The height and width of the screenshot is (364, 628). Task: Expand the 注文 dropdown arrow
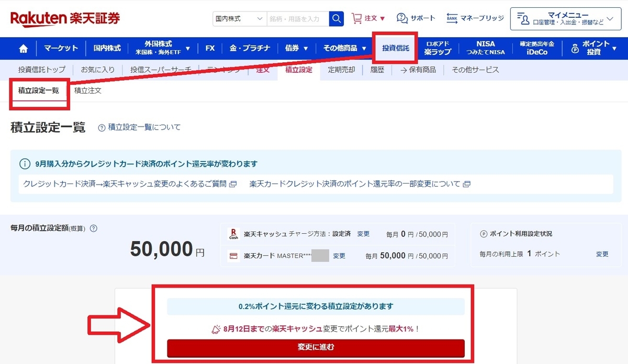(383, 19)
